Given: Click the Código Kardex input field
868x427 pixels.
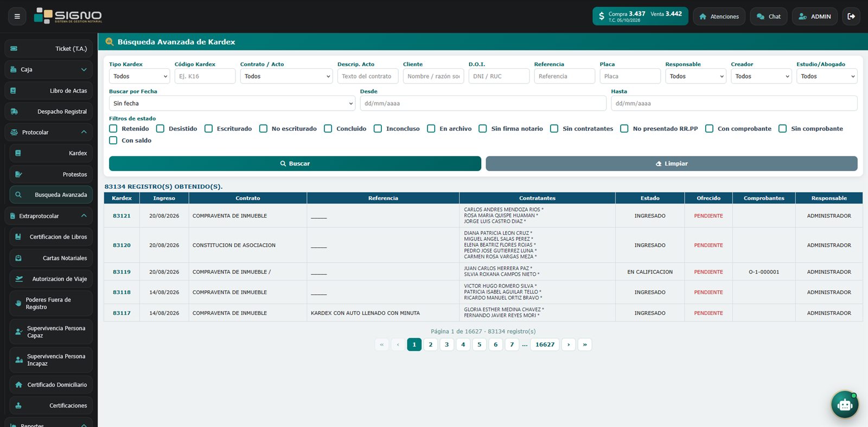Looking at the screenshot, I should coord(205,77).
